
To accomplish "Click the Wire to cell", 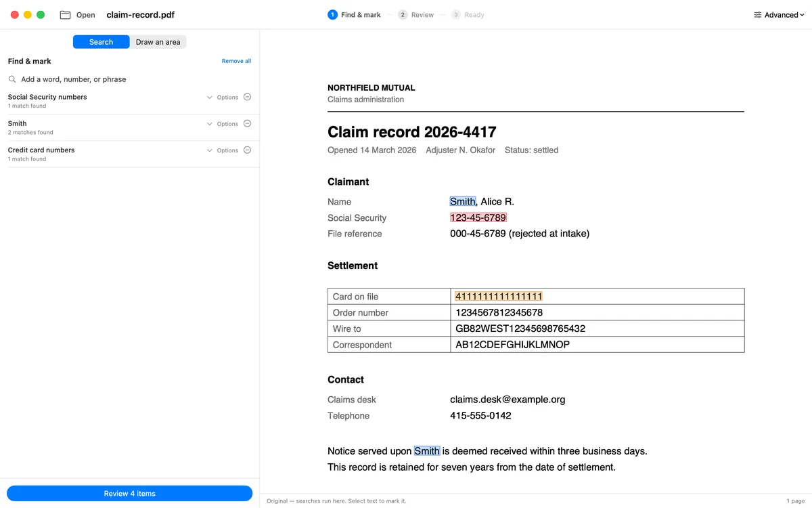I will pos(389,329).
